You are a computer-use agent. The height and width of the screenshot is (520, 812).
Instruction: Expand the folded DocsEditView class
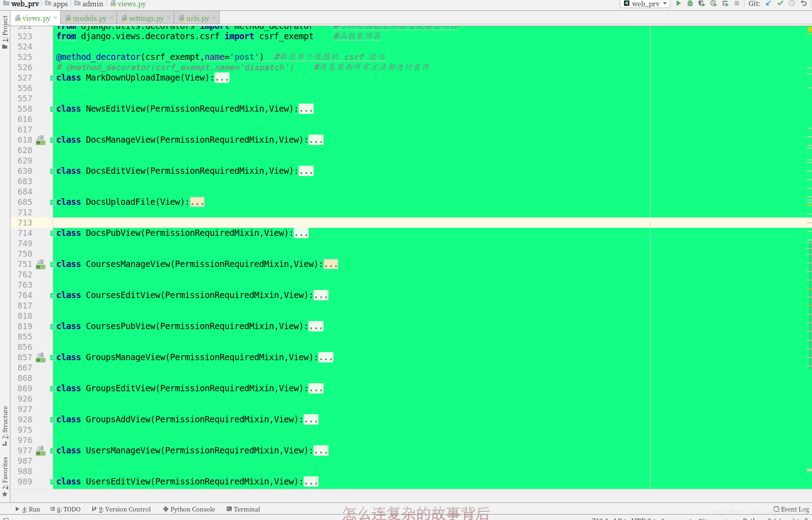(x=53, y=171)
